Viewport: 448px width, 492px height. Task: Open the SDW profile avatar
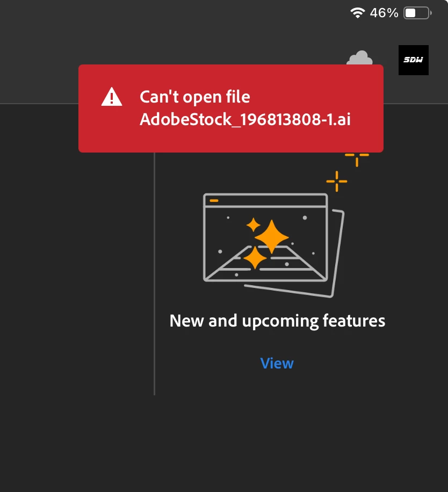pyautogui.click(x=414, y=60)
